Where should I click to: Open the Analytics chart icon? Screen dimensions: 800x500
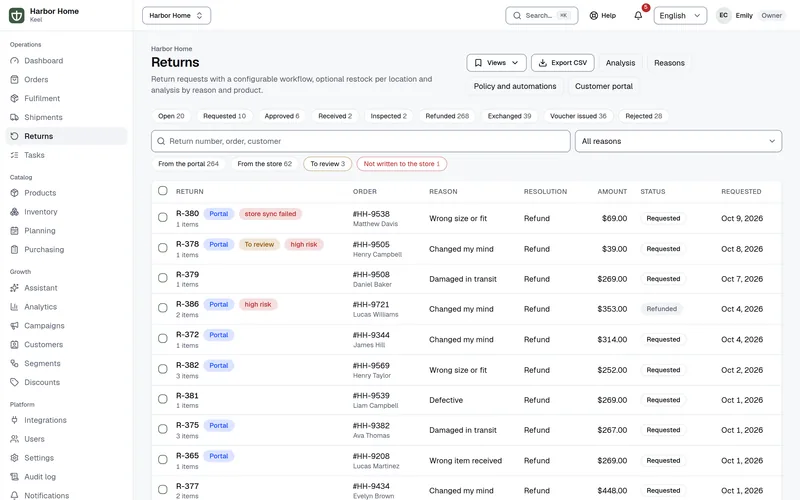[14, 307]
